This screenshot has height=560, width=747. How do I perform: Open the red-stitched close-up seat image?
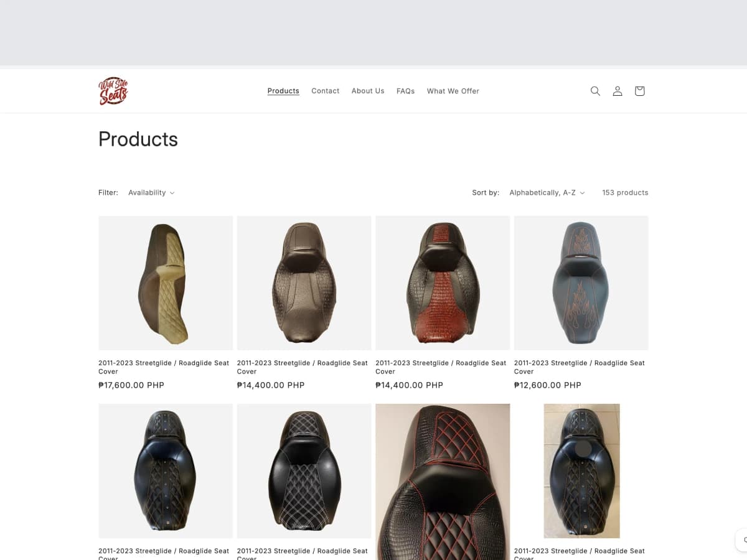click(x=443, y=482)
